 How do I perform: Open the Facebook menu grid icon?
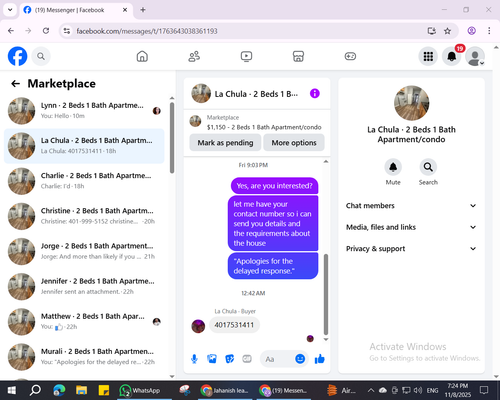pyautogui.click(x=428, y=56)
